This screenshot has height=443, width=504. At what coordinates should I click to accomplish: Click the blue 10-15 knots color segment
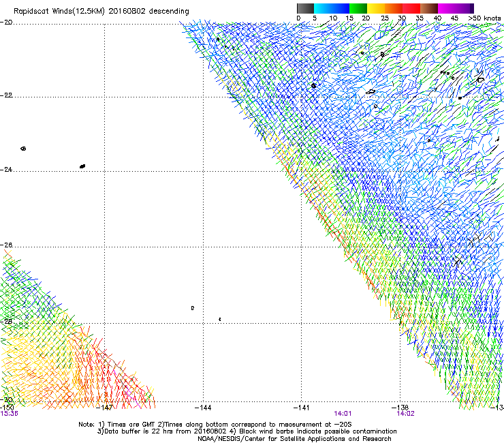pyautogui.click(x=341, y=8)
